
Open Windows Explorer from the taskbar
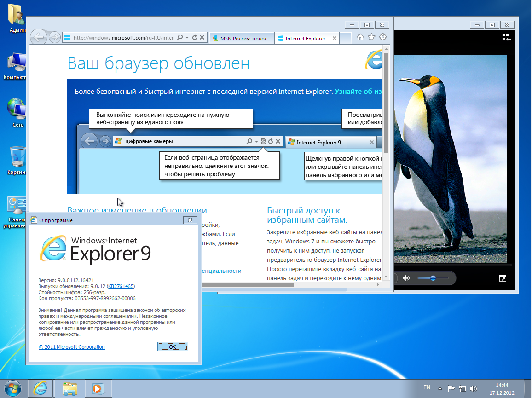[x=70, y=389]
